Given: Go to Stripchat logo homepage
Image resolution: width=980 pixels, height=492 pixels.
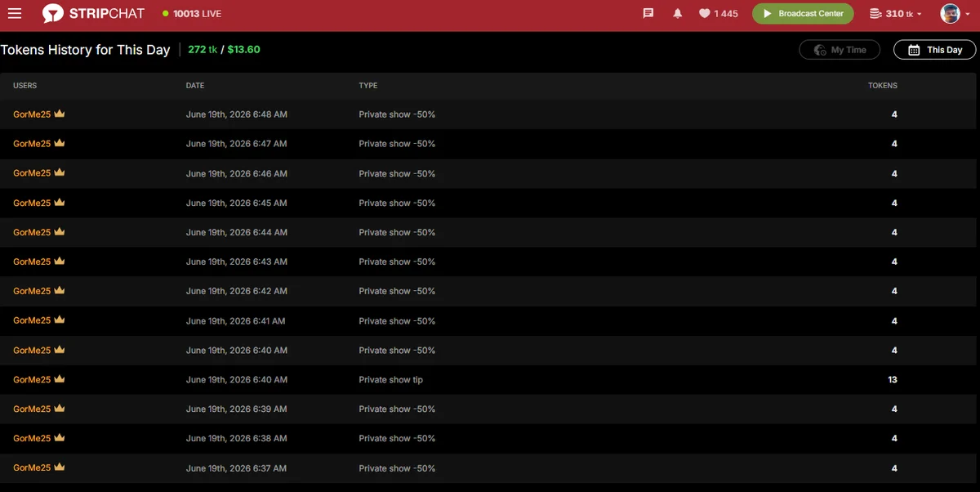Looking at the screenshot, I should pos(93,13).
